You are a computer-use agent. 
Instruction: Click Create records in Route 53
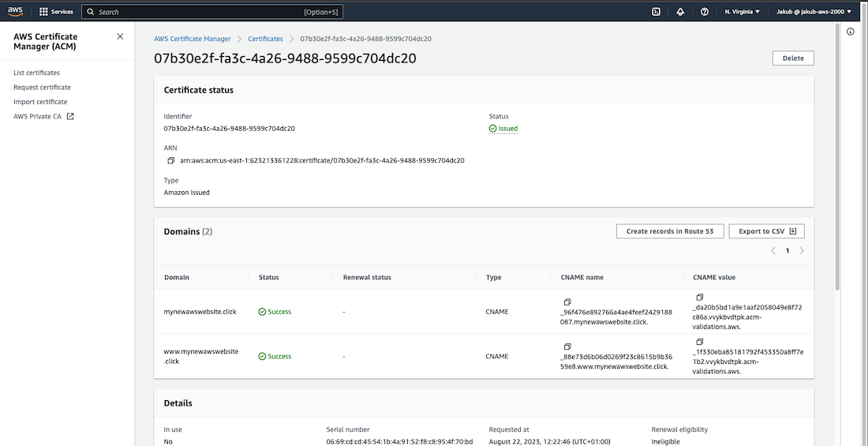click(x=669, y=231)
